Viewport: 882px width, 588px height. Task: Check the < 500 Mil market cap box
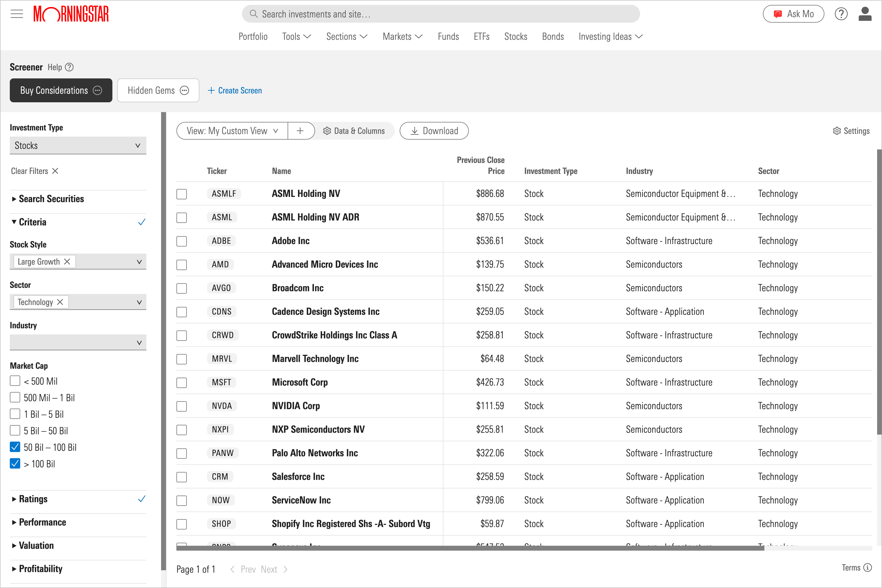point(15,381)
